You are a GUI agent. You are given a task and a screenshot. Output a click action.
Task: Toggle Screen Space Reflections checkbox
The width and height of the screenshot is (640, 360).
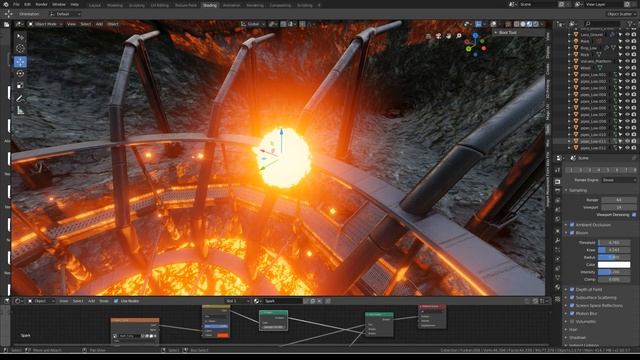tap(572, 305)
